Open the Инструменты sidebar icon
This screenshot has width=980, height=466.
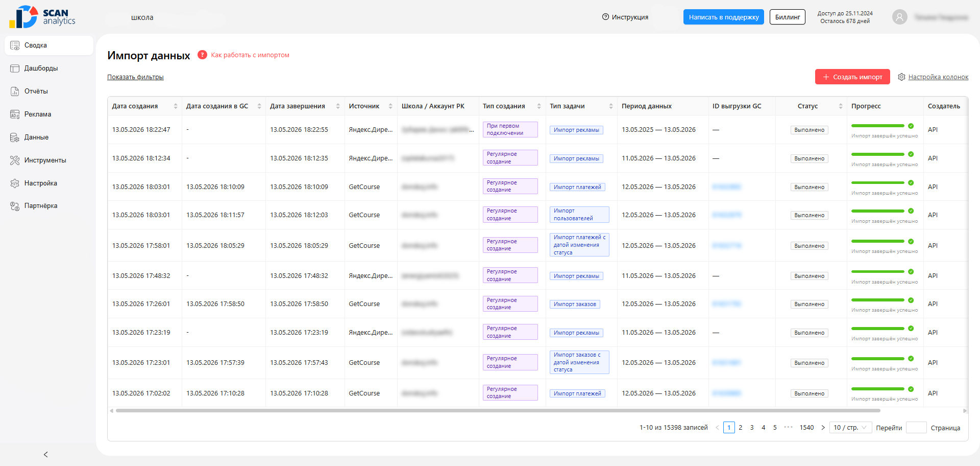point(15,160)
